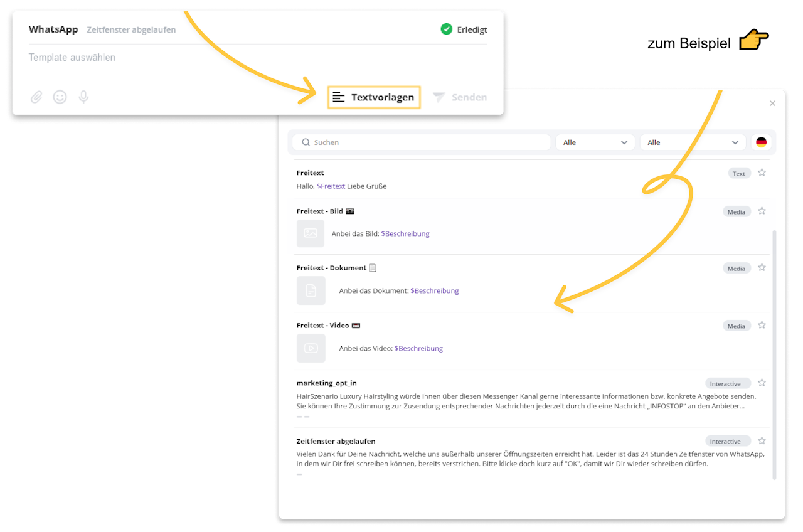Star the Zeitfenster abgelaufen template
The width and height of the screenshot is (803, 532).
point(762,441)
